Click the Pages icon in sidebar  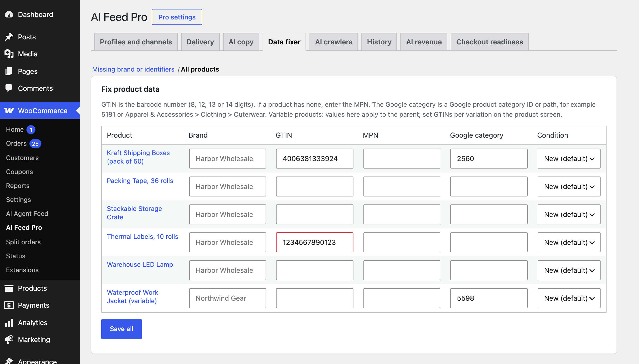(9, 71)
